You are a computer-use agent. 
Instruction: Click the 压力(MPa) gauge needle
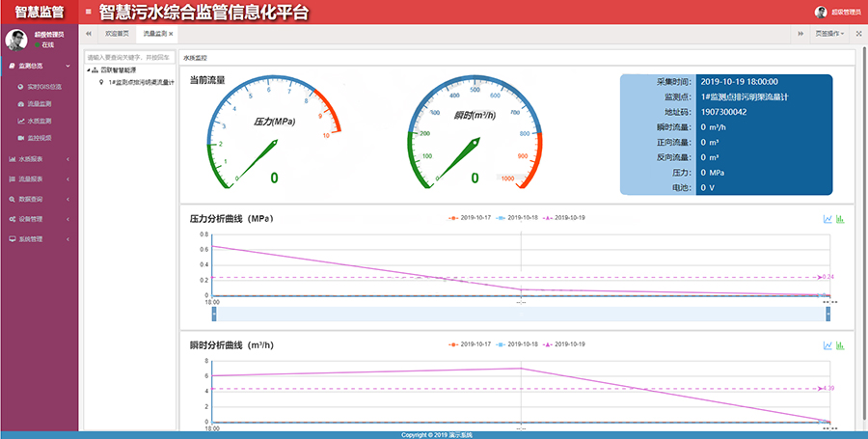click(256, 160)
